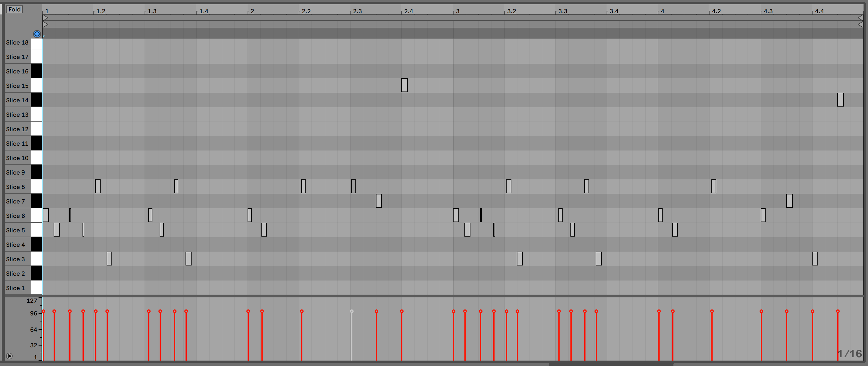Screen dimensions: 868x366
Task: Click the velocity marker at bar 4 start
Action: [659, 311]
